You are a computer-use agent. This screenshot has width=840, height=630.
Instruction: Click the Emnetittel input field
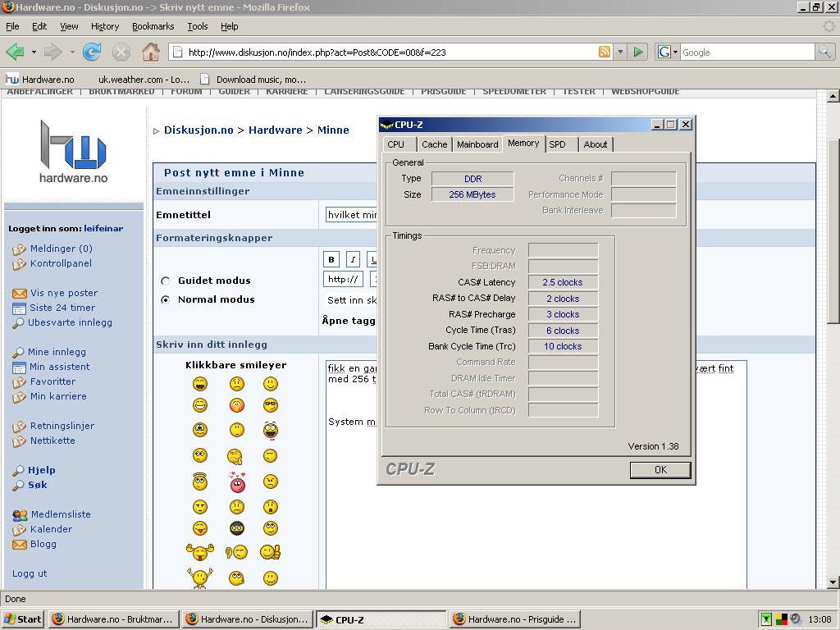(x=351, y=215)
